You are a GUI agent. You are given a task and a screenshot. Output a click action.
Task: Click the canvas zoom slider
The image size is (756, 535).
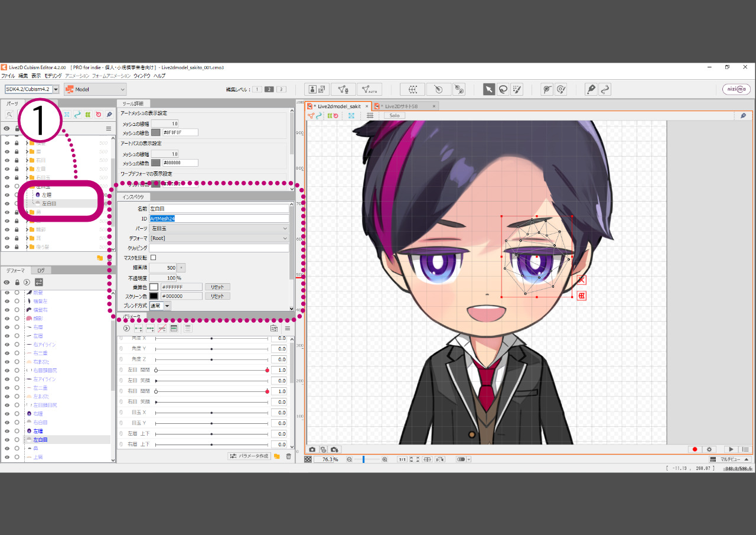367,459
